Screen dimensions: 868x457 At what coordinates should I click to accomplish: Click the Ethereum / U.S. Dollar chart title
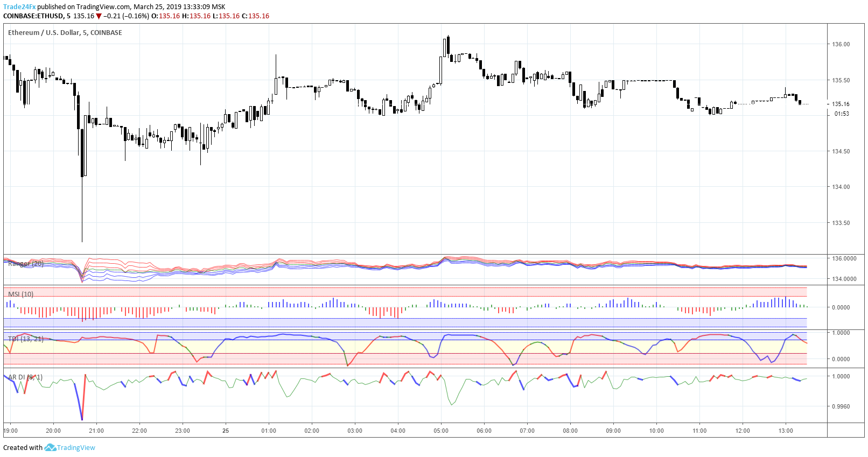click(x=65, y=32)
